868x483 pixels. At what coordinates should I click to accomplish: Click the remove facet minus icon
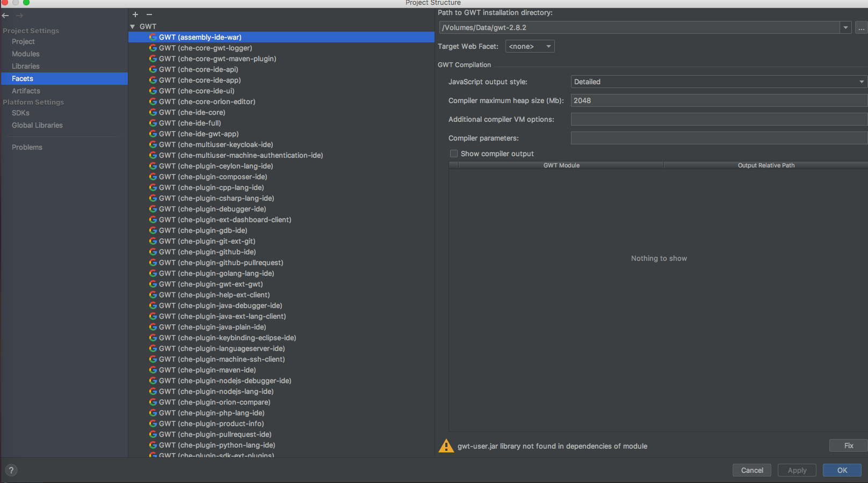(149, 14)
